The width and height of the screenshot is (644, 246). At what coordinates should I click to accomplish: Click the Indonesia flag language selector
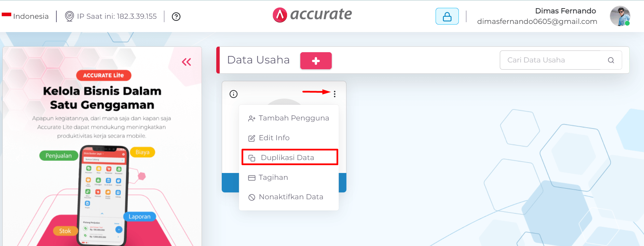pos(25,16)
